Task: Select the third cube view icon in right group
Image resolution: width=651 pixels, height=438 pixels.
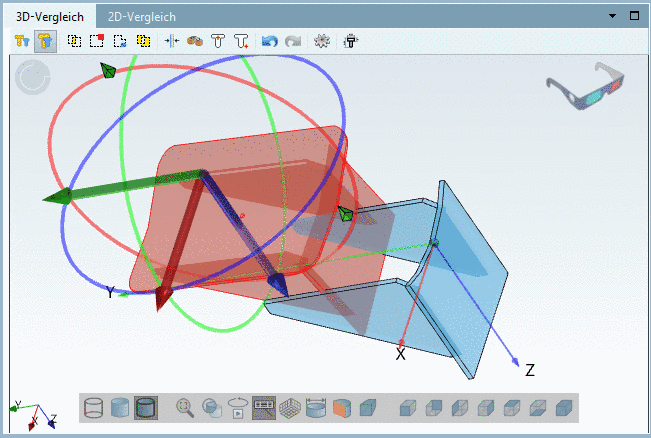Action: click(x=460, y=408)
